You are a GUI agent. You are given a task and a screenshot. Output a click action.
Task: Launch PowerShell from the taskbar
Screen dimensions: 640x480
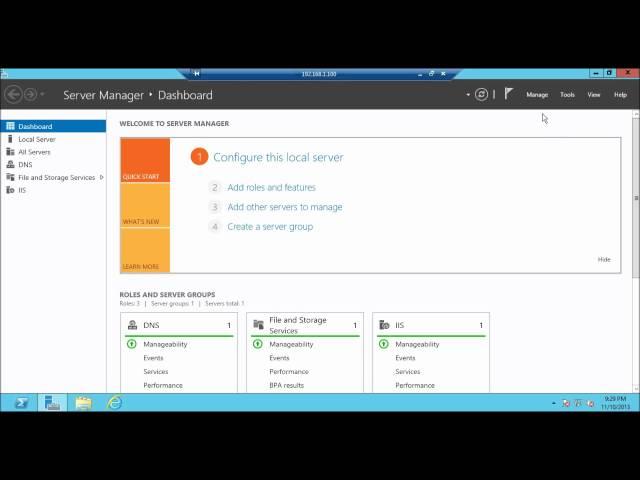[x=21, y=403]
